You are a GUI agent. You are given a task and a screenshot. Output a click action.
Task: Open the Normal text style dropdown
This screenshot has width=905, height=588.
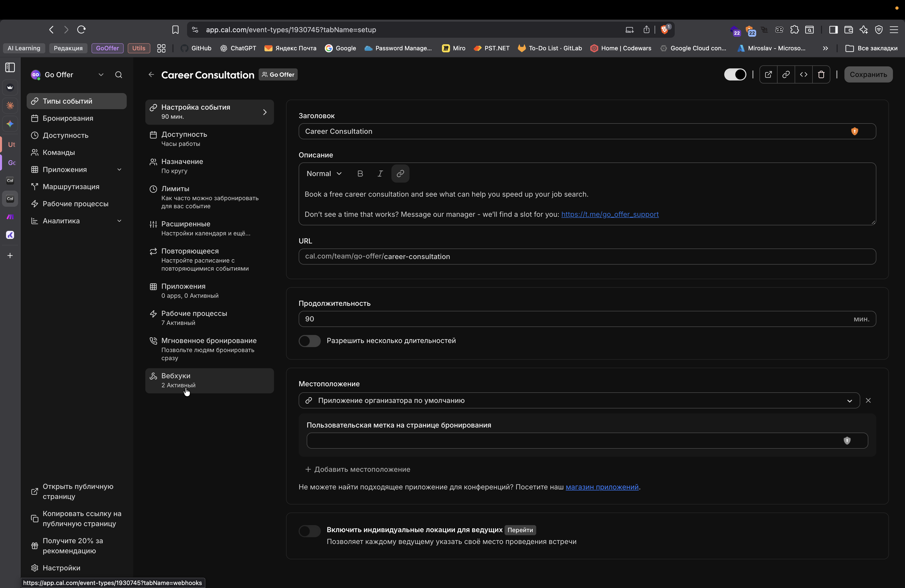(324, 174)
